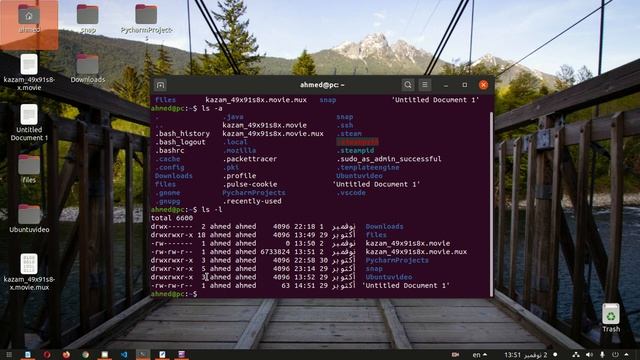640x360 pixels.
Task: Click '.templateengine' in terminal listing
Action: pyautogui.click(x=368, y=167)
